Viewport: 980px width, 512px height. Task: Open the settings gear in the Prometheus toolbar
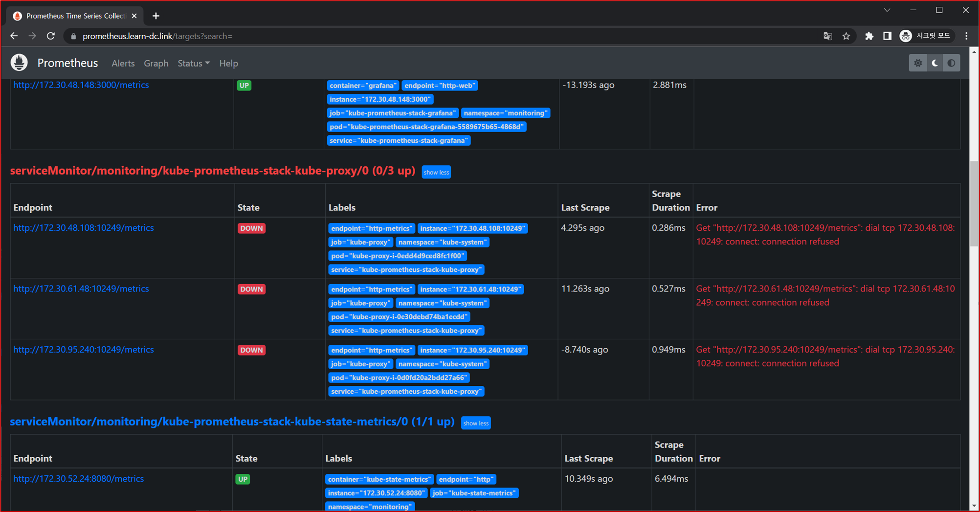(918, 63)
